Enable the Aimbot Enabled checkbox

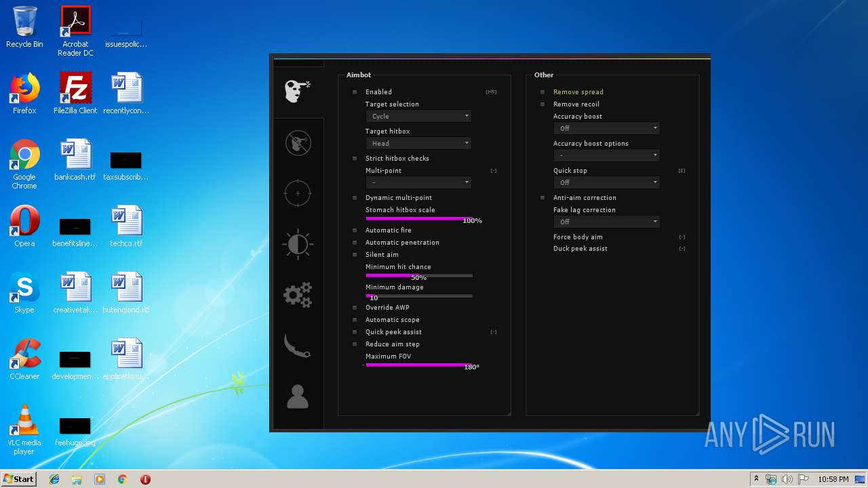(x=354, y=91)
